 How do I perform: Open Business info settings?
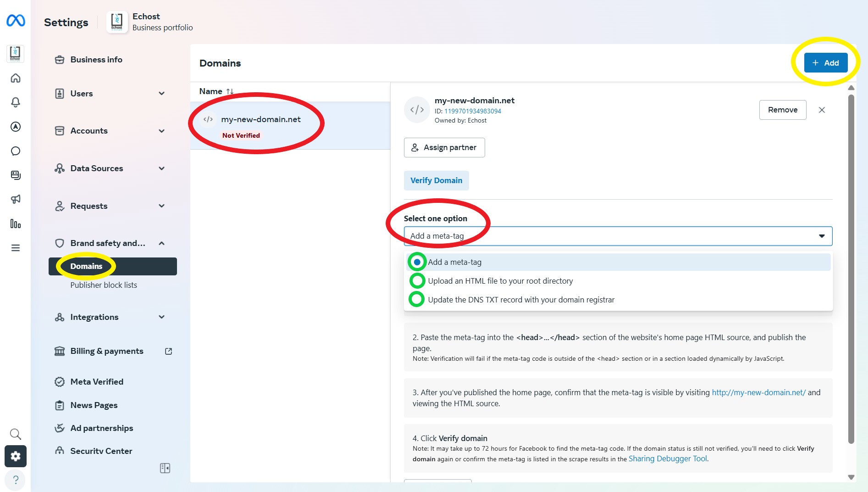coord(96,60)
